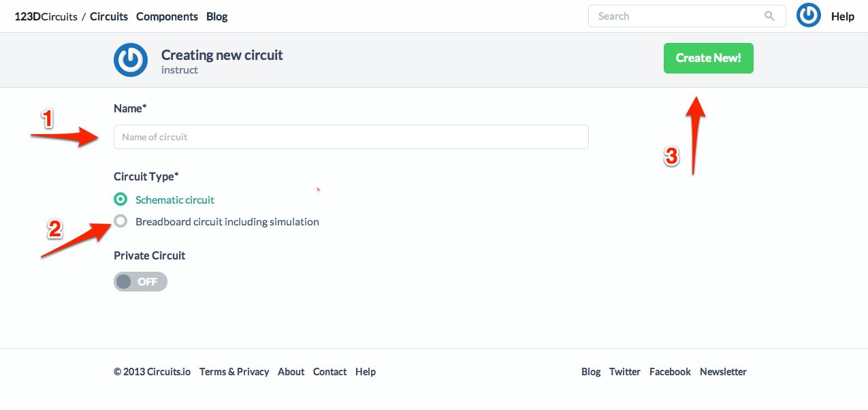Go to the Components menu
Image resolution: width=868 pixels, height=410 pixels.
tap(167, 16)
